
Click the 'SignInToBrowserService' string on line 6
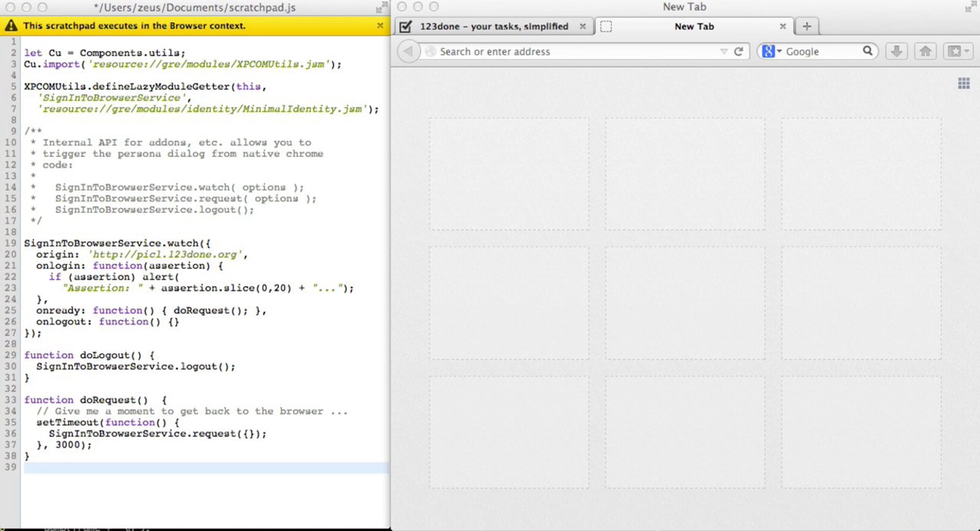tap(112, 98)
